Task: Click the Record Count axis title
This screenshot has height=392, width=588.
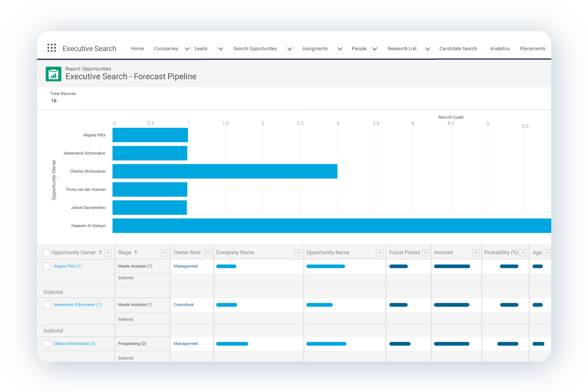Action: [451, 118]
